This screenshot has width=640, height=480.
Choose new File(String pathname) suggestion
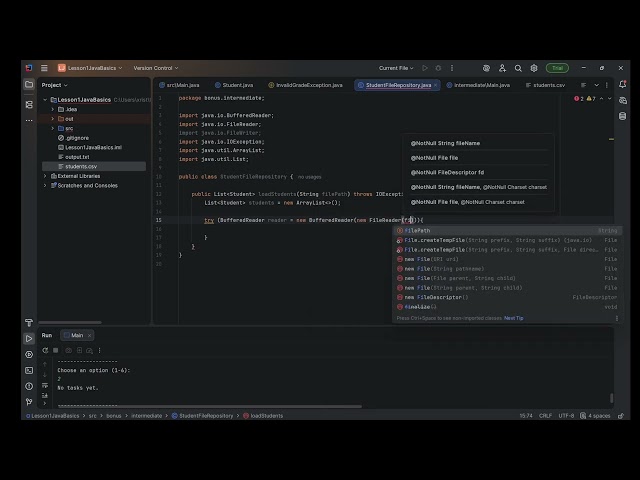point(507,269)
